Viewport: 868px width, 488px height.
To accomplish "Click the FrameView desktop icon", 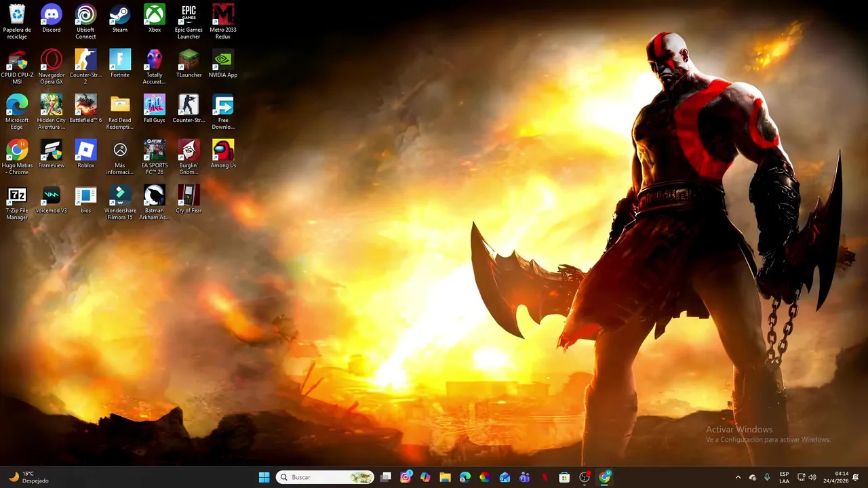I will pyautogui.click(x=52, y=155).
